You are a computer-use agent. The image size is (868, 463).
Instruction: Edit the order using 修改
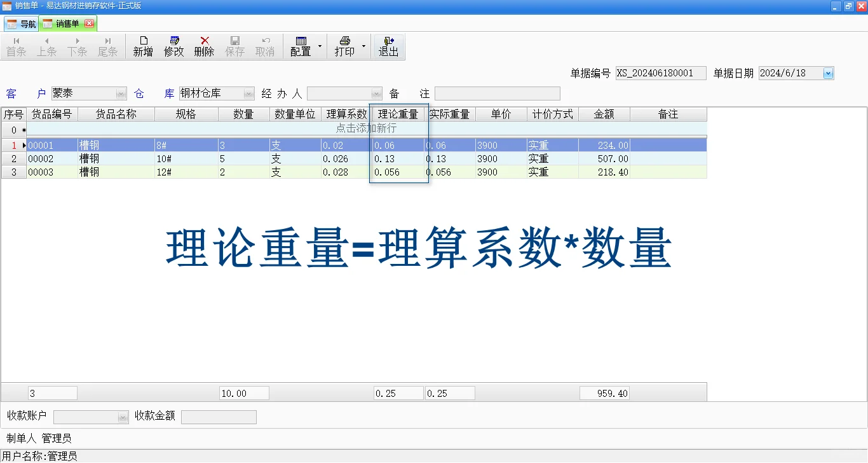click(173, 47)
